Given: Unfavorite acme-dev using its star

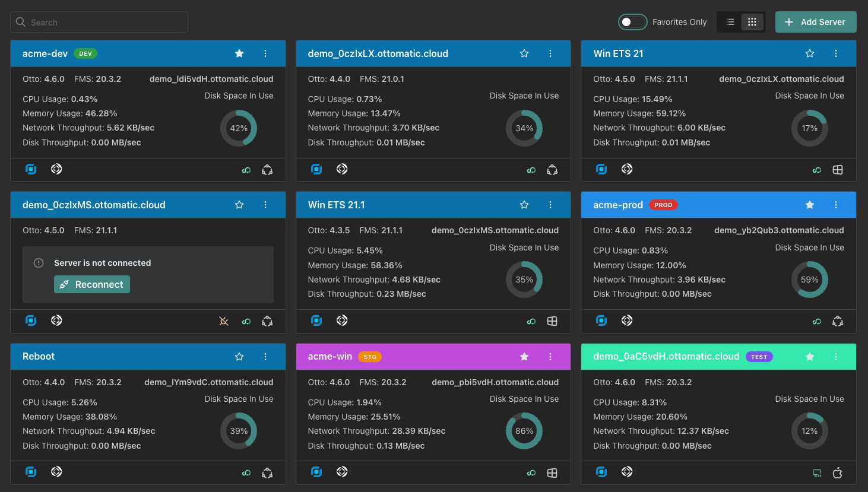Looking at the screenshot, I should 239,53.
